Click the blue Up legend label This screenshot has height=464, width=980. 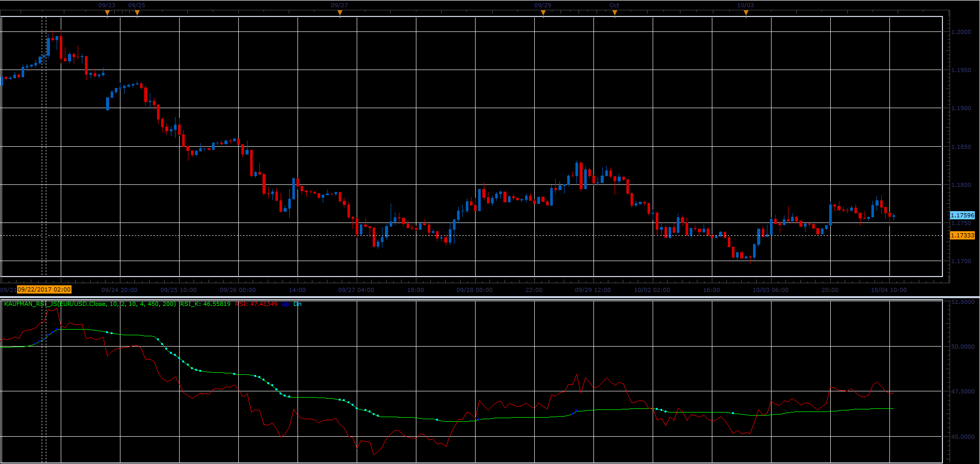coord(285,304)
